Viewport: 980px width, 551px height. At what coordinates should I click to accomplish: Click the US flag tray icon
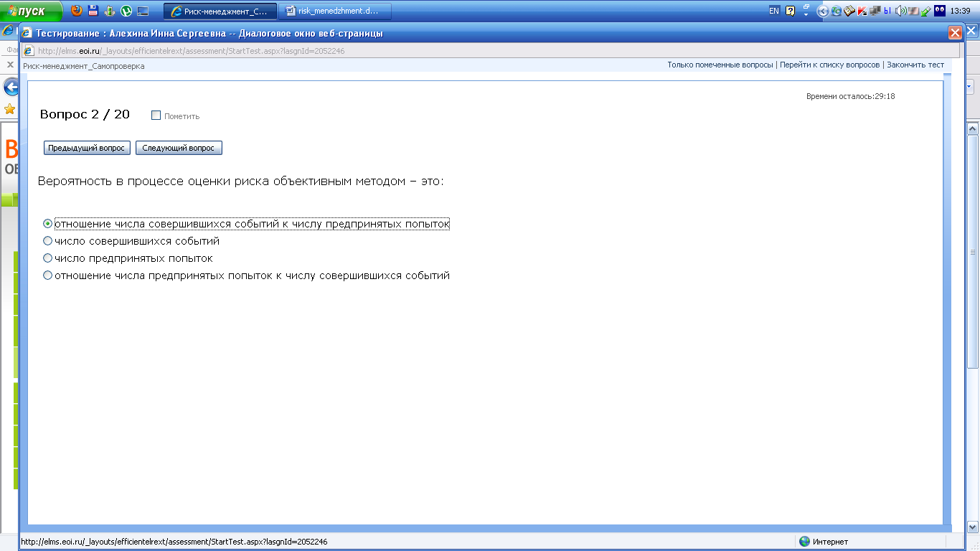click(x=913, y=11)
